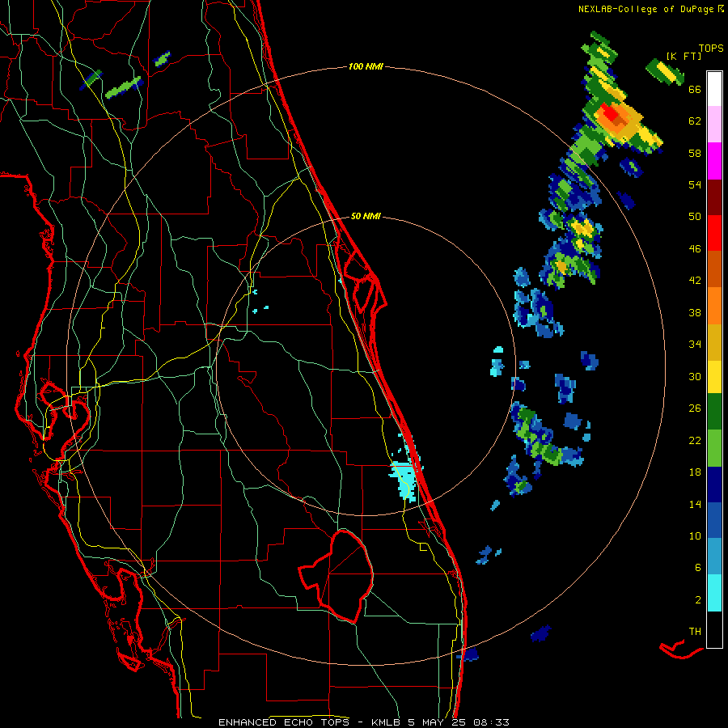This screenshot has width=728, height=728.
Task: Click the [K FT] units label
Action: pos(684,56)
